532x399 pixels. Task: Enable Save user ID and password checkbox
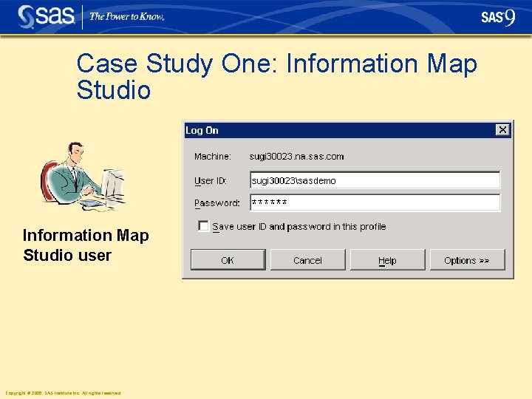coord(203,226)
